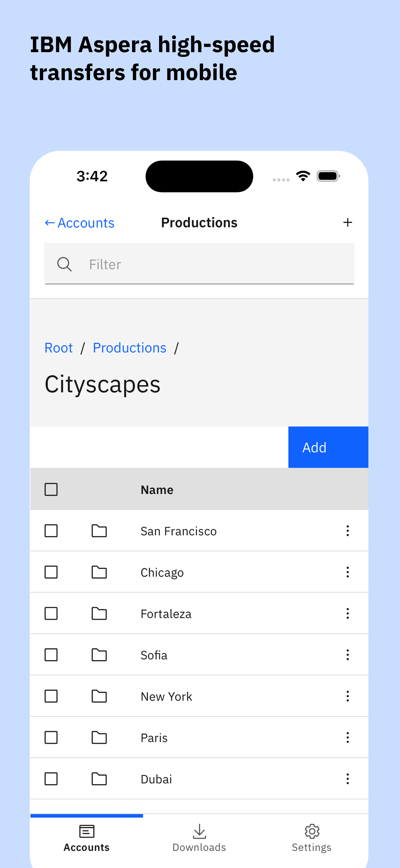
Task: Open the New York overflow menu
Action: (348, 696)
